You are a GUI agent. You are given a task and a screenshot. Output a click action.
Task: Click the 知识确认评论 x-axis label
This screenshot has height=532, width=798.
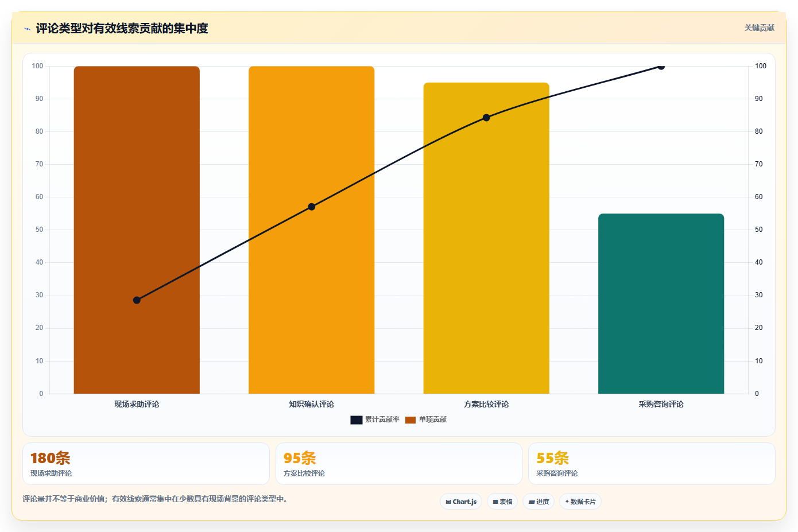click(x=311, y=404)
